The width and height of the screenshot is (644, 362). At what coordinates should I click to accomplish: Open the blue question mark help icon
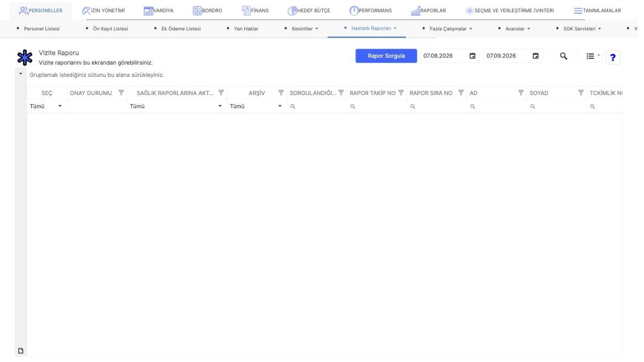click(613, 57)
